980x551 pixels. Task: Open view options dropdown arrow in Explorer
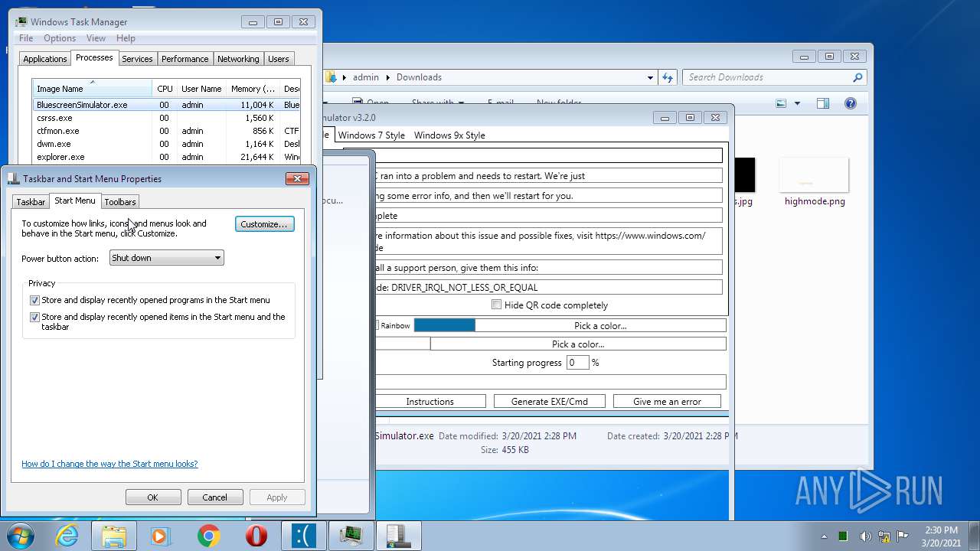tap(797, 103)
